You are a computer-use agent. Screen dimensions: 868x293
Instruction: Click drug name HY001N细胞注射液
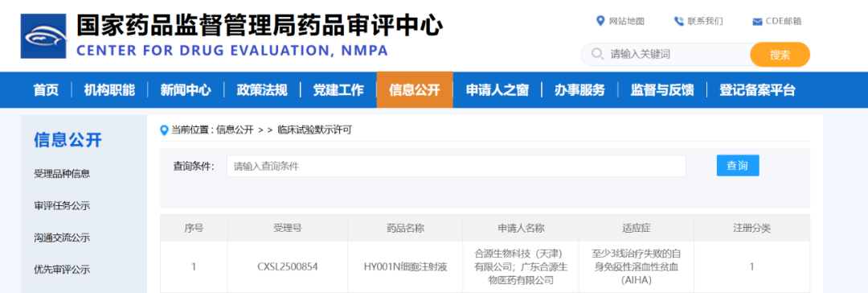click(405, 267)
